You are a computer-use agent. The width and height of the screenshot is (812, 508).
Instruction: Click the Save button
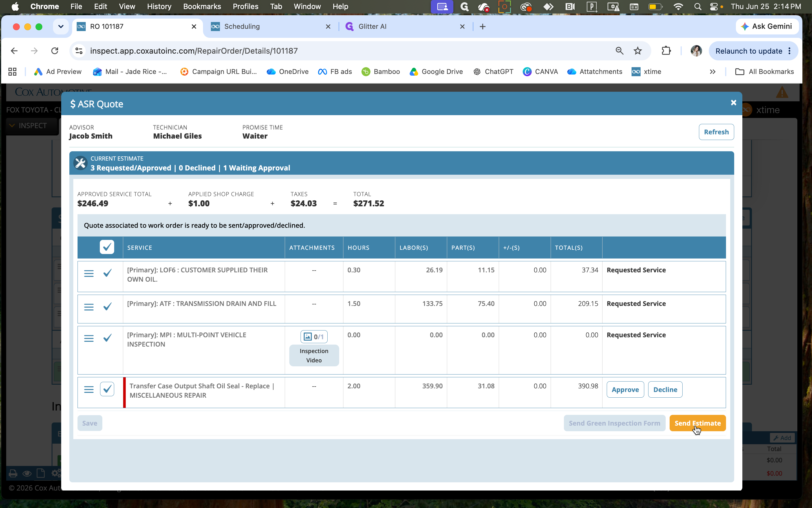(90, 423)
